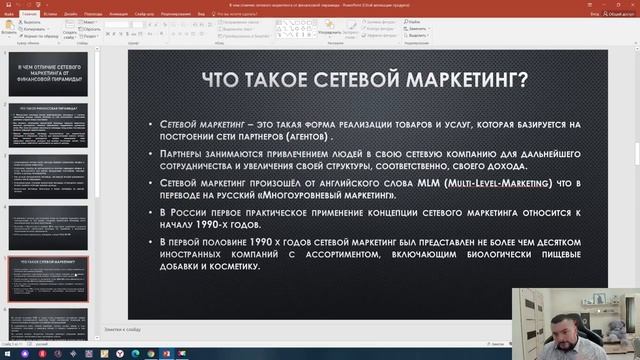Click the Convert to SmartArt option
This screenshot has height=360, width=640.
(x=244, y=36)
